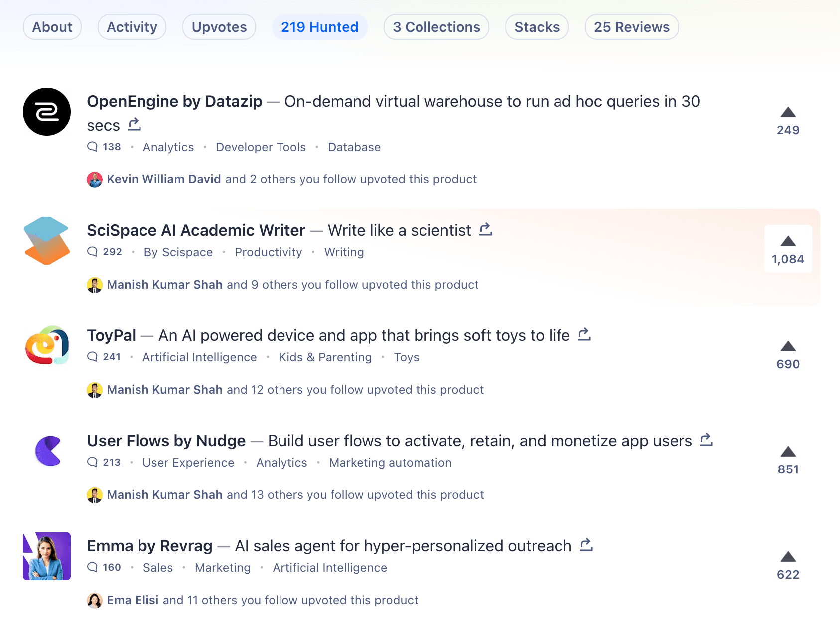Open the Marketing topic under Emma

(223, 568)
